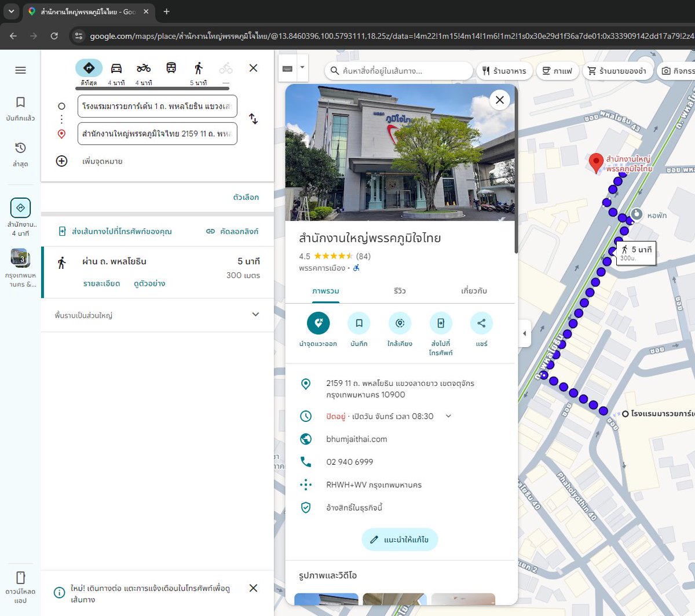Send directions to your phone (ส่งเส้นทางไปที่โทรศัพท์ของคุณ)
The image size is (695, 616).
tap(115, 231)
